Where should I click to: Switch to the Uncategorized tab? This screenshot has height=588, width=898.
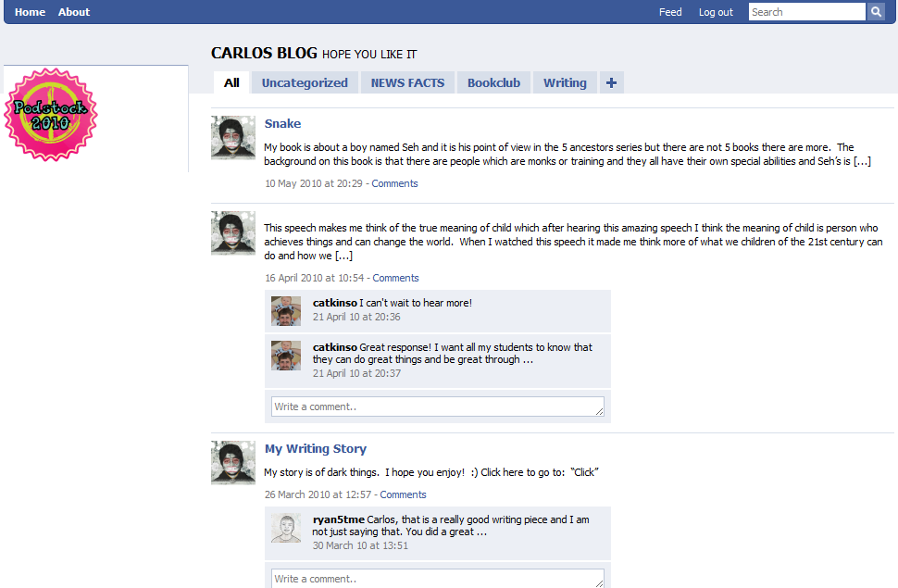[305, 82]
